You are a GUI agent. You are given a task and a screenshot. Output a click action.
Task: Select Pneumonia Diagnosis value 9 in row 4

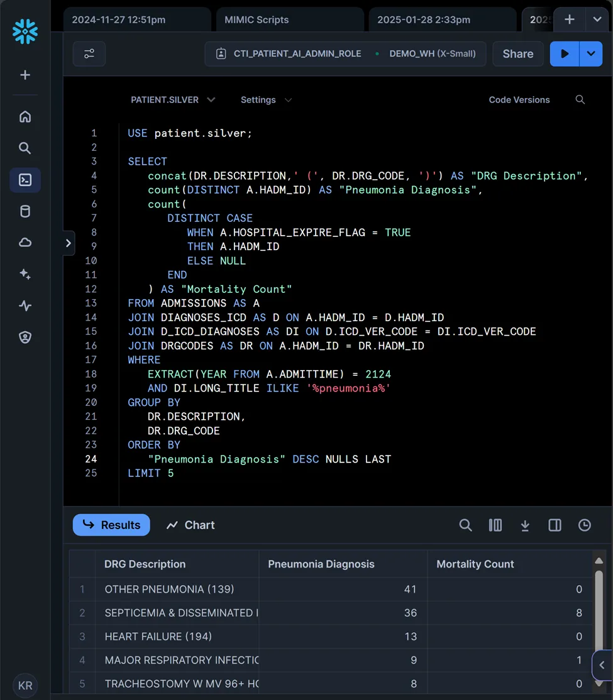(343, 660)
